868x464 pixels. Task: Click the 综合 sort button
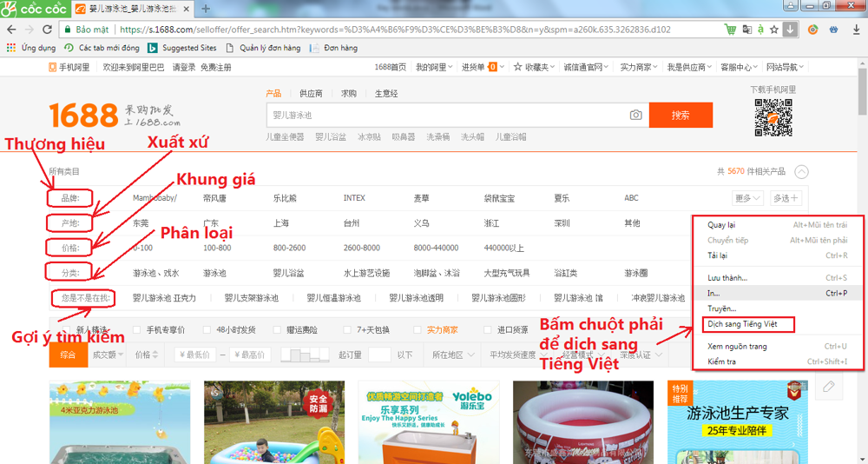(x=68, y=355)
